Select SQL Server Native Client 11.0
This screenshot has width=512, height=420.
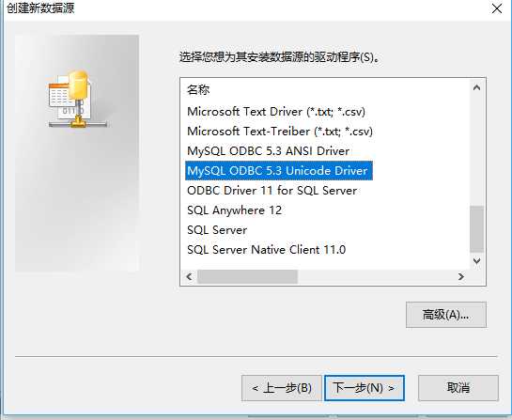click(267, 250)
